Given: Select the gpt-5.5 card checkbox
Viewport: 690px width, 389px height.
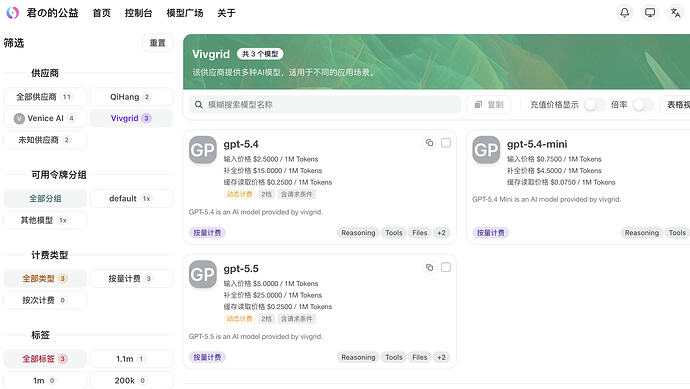Looking at the screenshot, I should pyautogui.click(x=446, y=267).
